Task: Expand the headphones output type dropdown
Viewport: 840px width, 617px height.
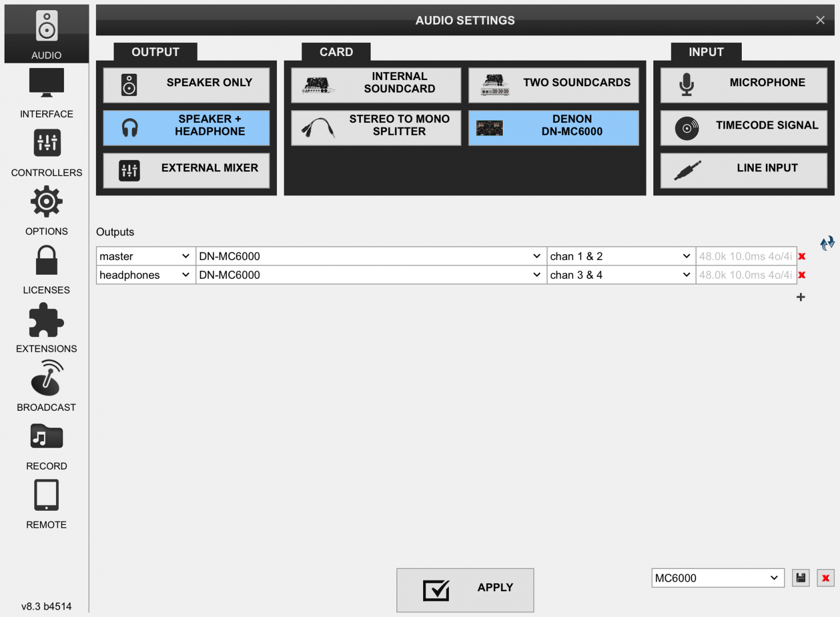Action: pos(146,275)
